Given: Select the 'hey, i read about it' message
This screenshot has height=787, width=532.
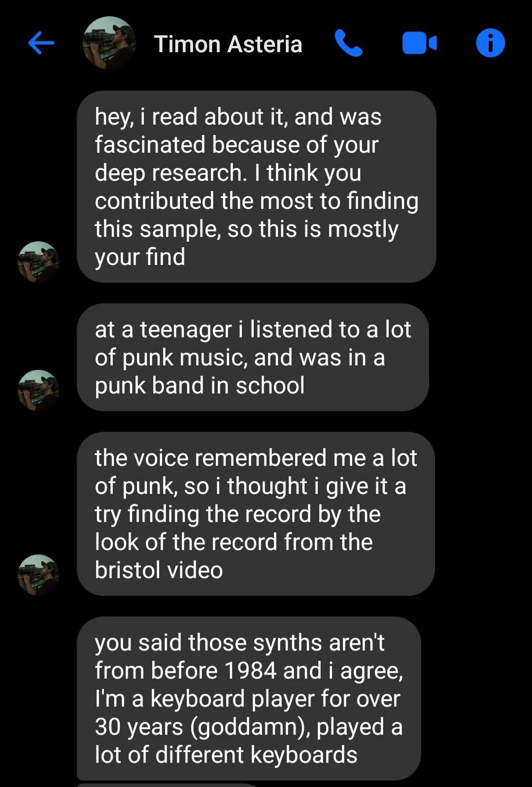Looking at the screenshot, I should pos(256,187).
